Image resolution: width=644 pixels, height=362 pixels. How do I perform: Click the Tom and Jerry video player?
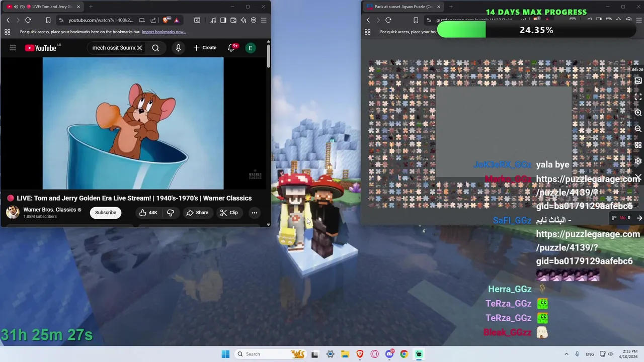tap(133, 123)
